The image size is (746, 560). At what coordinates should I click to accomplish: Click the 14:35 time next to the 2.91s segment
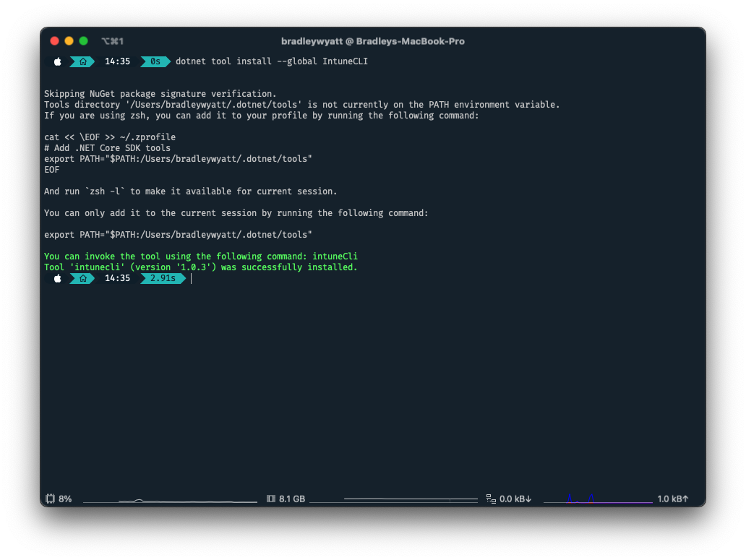(118, 278)
